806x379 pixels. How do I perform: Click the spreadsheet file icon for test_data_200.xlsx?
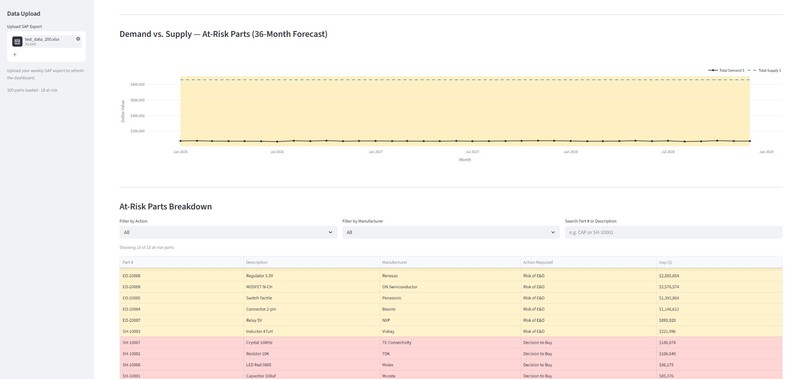[x=17, y=41]
